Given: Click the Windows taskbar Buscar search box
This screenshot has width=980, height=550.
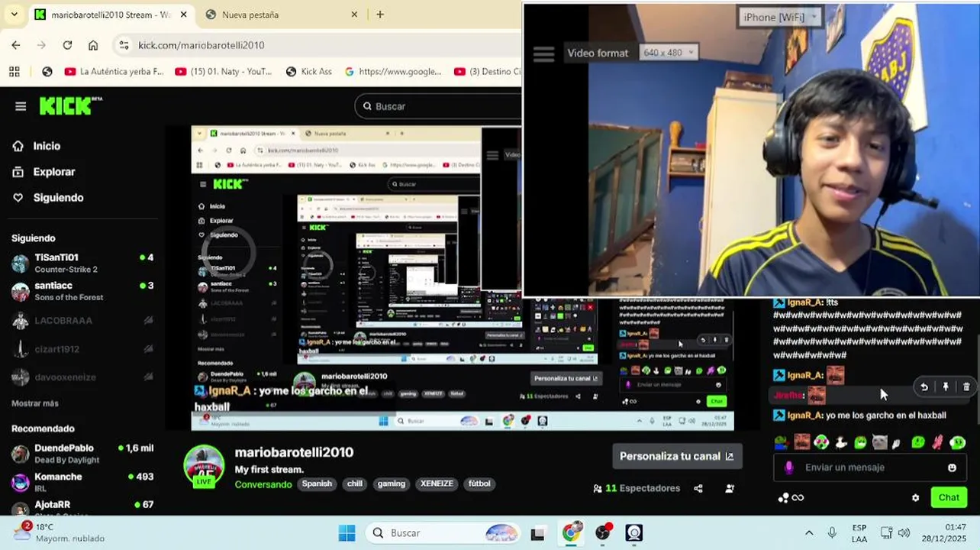Looking at the screenshot, I should coord(443,532).
